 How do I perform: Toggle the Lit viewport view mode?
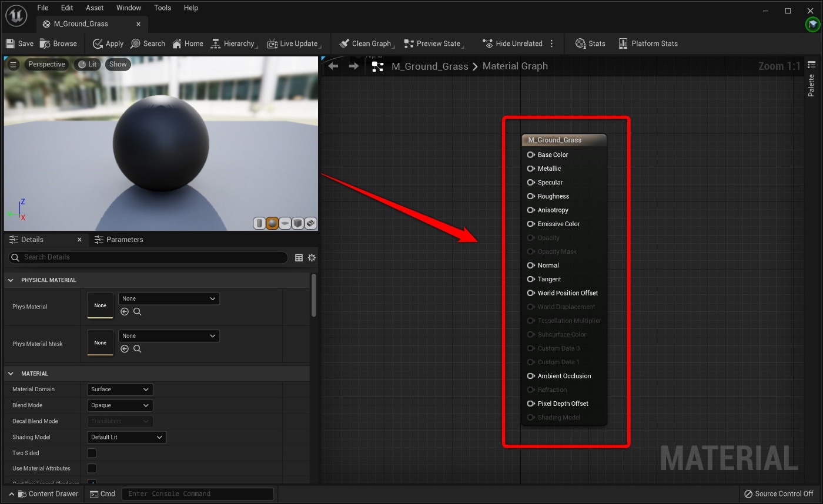pyautogui.click(x=87, y=64)
